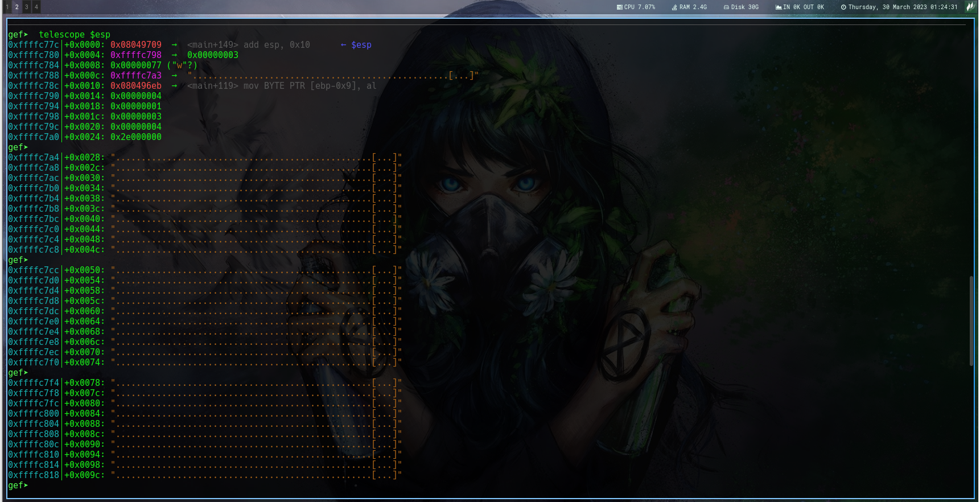Screen dimensions: 980x502
Task: Click the stack address 0xffffc80c
Action: 34,445
